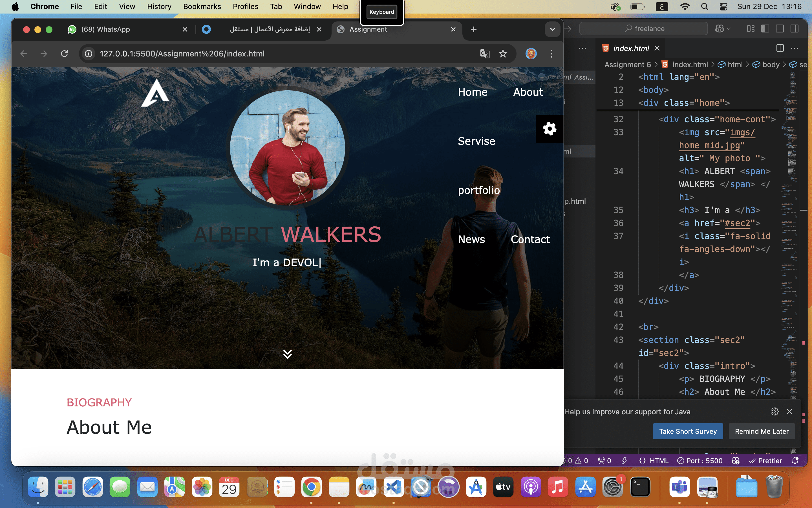Click Port : 5500 Live Server status
The image size is (812, 508).
pyautogui.click(x=700, y=461)
